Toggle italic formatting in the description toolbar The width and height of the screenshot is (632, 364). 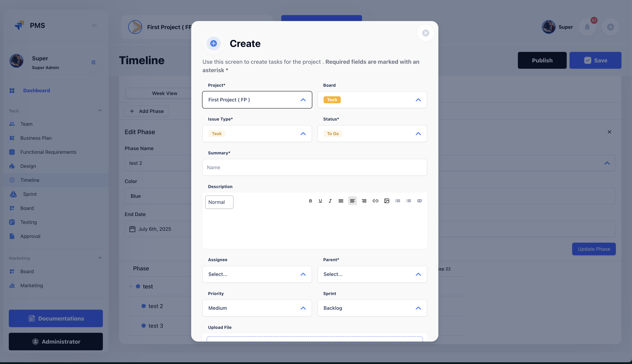point(330,201)
